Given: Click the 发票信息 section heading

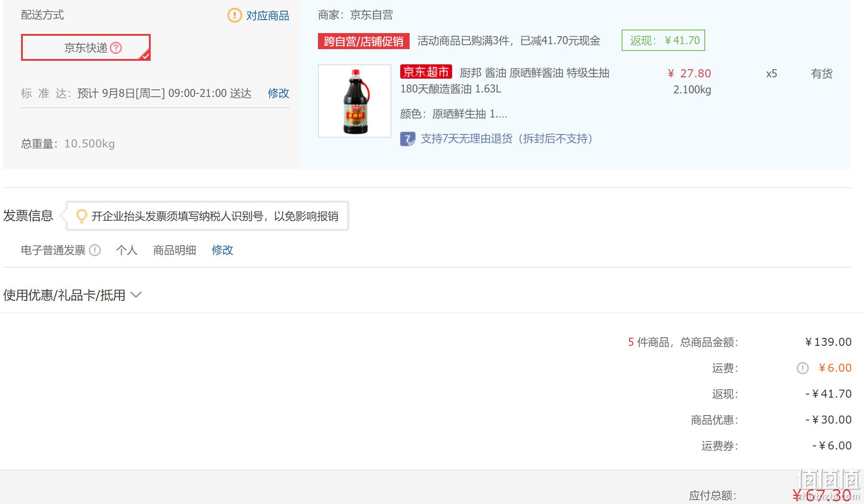Looking at the screenshot, I should pyautogui.click(x=28, y=216).
